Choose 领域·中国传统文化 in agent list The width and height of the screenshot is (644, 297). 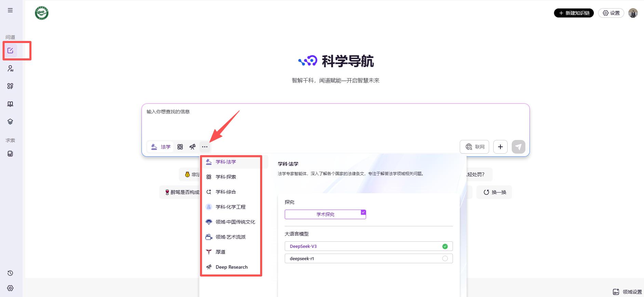pos(235,222)
